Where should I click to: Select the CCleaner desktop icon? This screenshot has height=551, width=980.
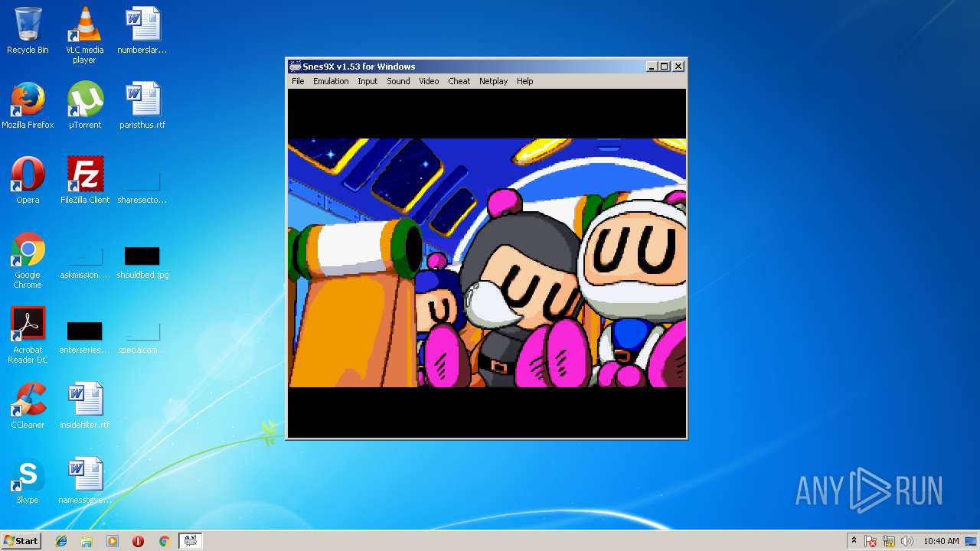click(28, 406)
